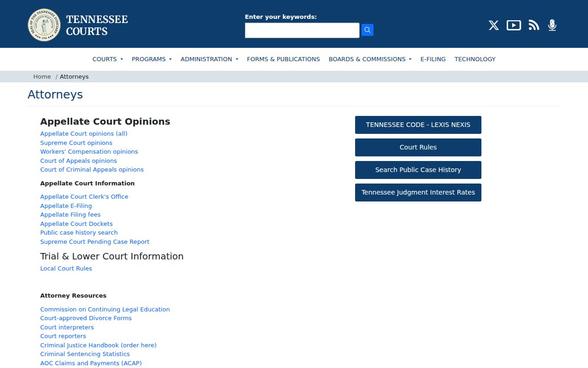Open Workers' Compensation opinions link

[x=89, y=152]
